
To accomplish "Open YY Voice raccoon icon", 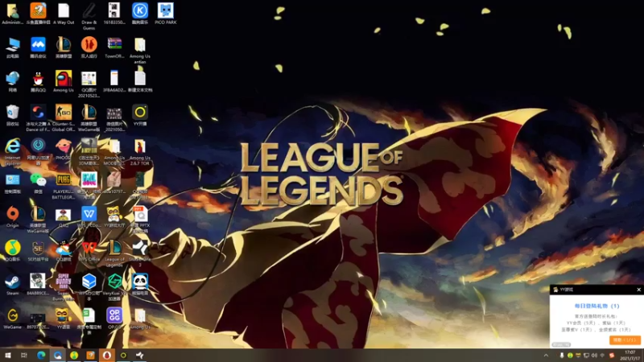I will pyautogui.click(x=64, y=315).
